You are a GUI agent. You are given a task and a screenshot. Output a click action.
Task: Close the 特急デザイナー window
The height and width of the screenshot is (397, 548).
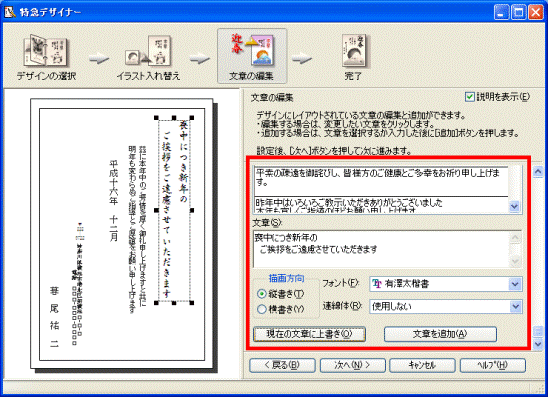535,13
